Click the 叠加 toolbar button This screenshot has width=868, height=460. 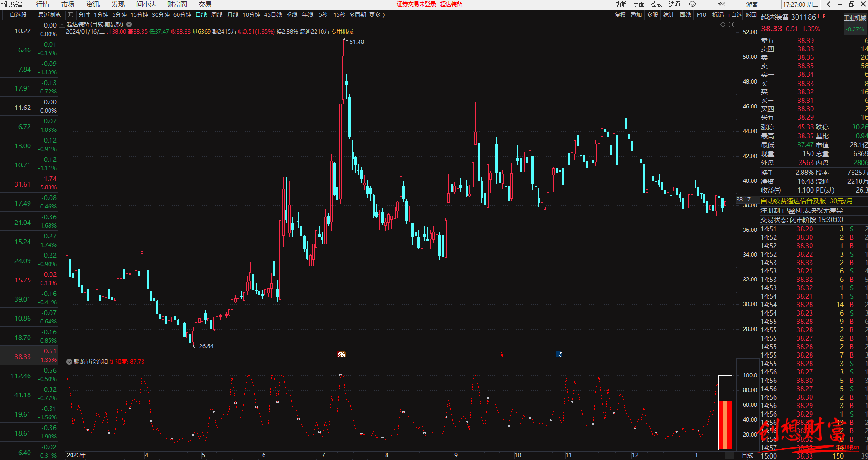[636, 15]
